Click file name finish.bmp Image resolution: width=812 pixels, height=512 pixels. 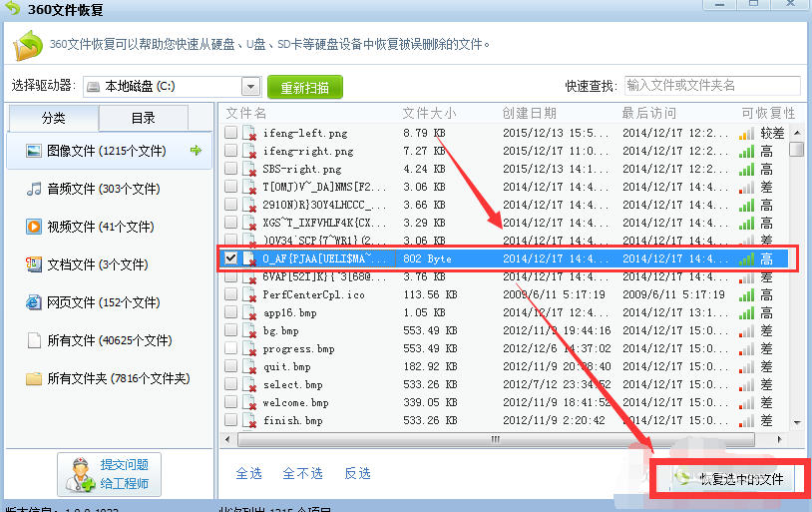(x=292, y=420)
